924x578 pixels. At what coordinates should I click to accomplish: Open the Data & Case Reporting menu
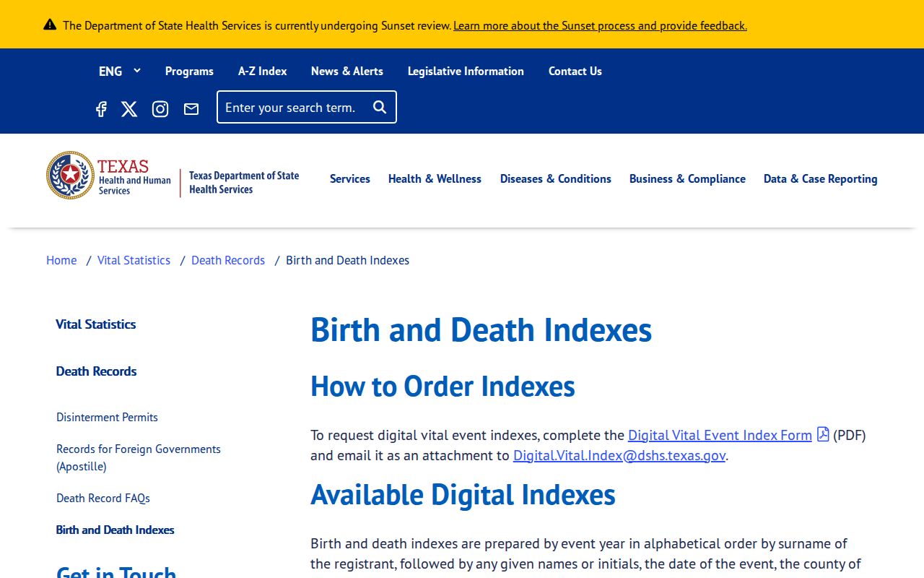point(821,178)
